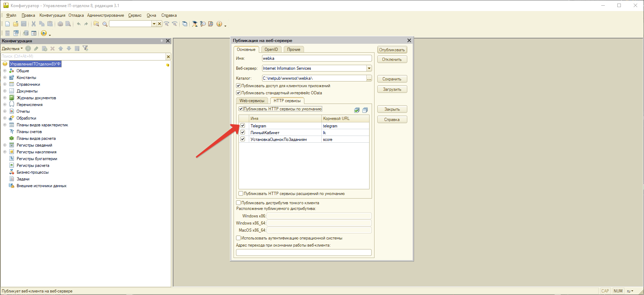Image resolution: width=644 pixels, height=295 pixels.
Task: Click the Имя input field with webka
Action: point(316,58)
